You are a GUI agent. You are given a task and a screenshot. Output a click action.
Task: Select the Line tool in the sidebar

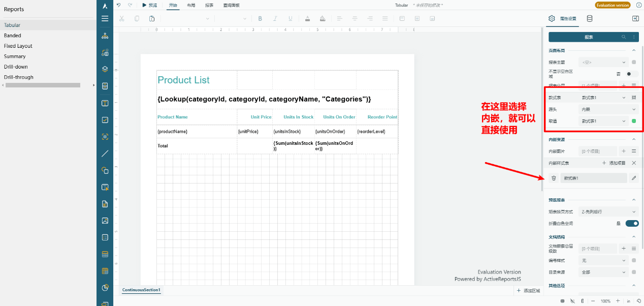pos(105,154)
